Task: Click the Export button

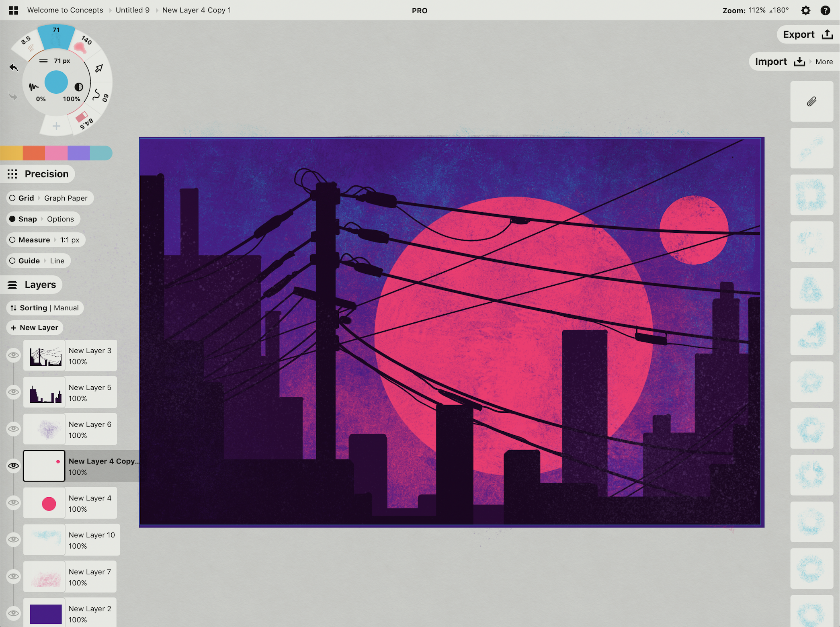Action: (x=807, y=35)
